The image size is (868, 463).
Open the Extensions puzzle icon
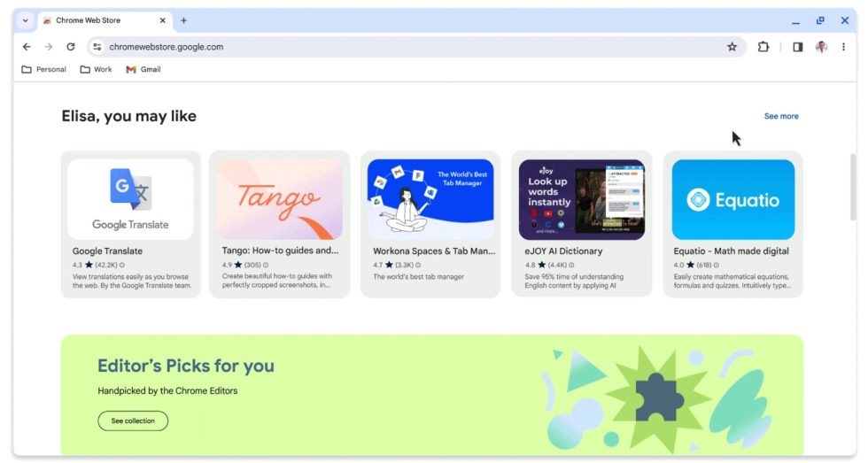pyautogui.click(x=763, y=47)
